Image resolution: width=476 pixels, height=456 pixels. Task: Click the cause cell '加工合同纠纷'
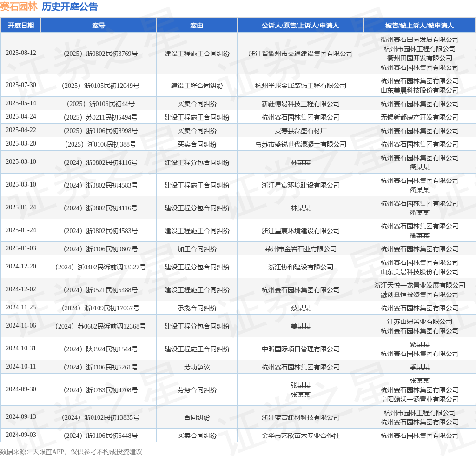click(197, 249)
